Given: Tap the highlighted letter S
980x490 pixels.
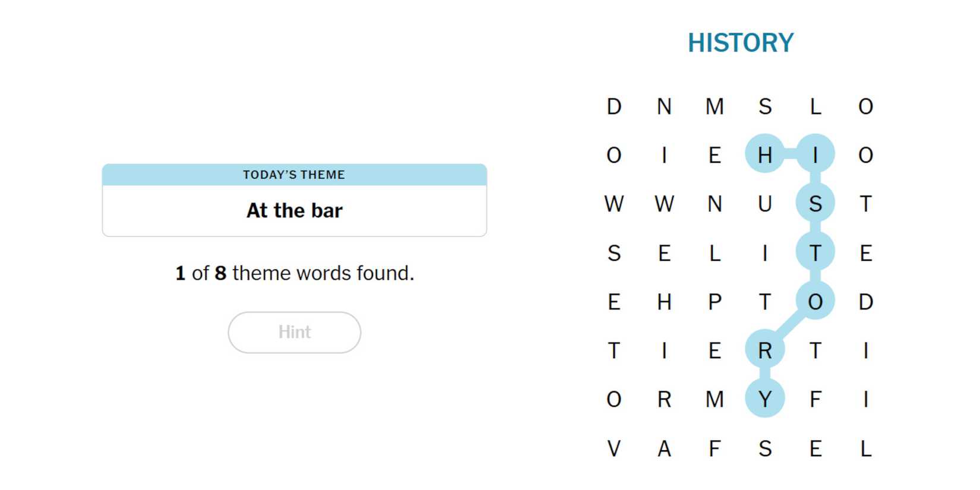Looking at the screenshot, I should click(815, 204).
